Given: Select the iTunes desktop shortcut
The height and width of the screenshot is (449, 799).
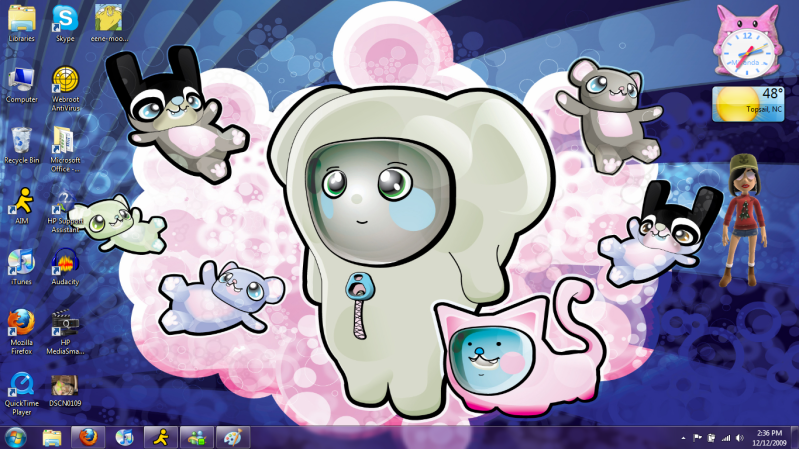Looking at the screenshot, I should point(21,267).
